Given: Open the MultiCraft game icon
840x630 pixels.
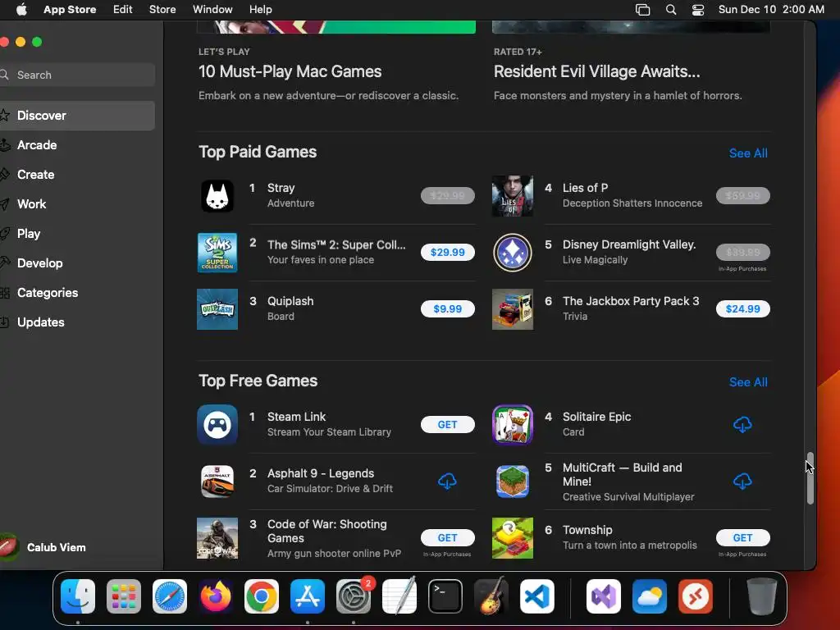Looking at the screenshot, I should point(512,481).
